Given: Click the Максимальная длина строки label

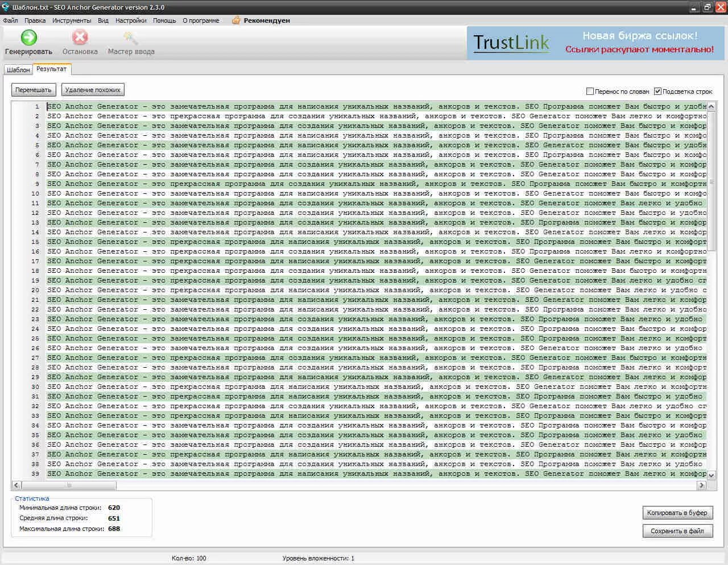Looking at the screenshot, I should [x=61, y=529].
